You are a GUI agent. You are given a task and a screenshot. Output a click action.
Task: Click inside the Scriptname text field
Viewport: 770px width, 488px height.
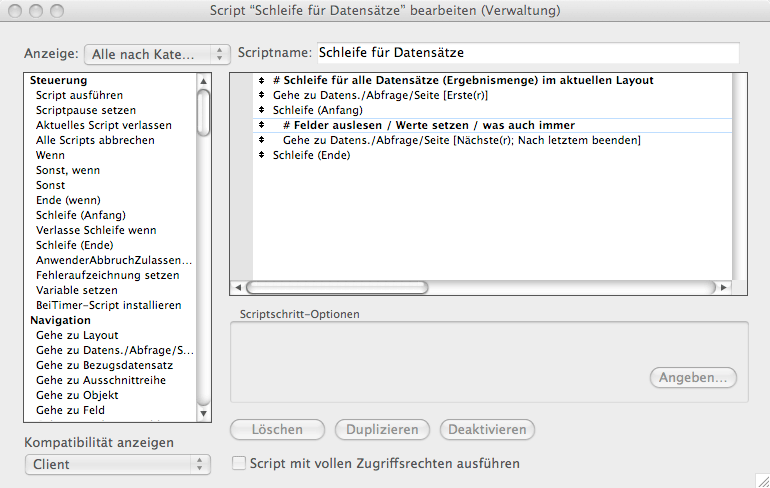(x=526, y=52)
